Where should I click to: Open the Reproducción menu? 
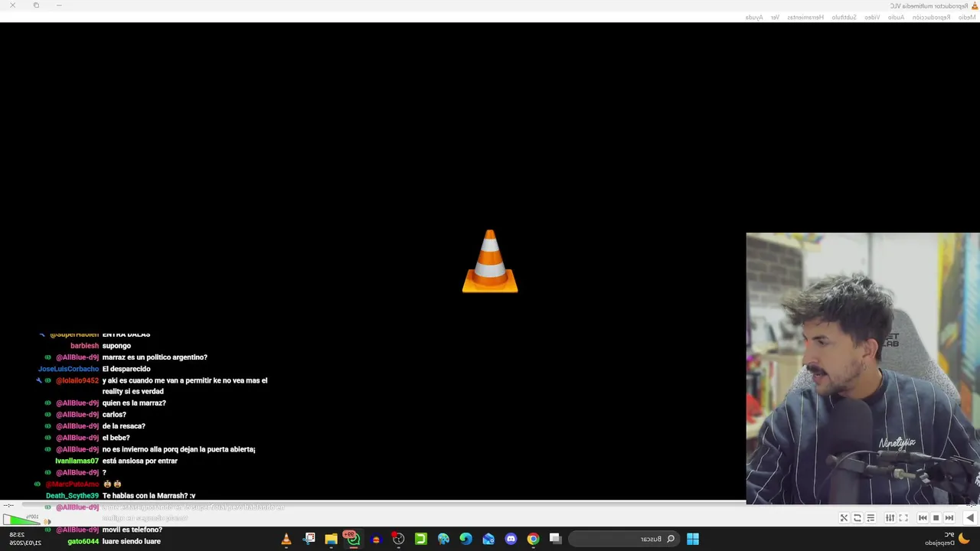click(x=931, y=17)
